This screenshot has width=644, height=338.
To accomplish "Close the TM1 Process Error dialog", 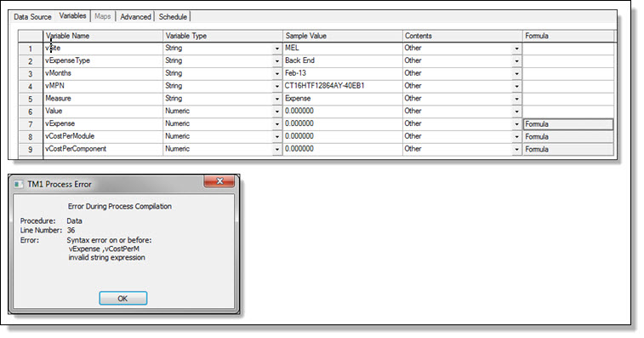I will tap(219, 181).
